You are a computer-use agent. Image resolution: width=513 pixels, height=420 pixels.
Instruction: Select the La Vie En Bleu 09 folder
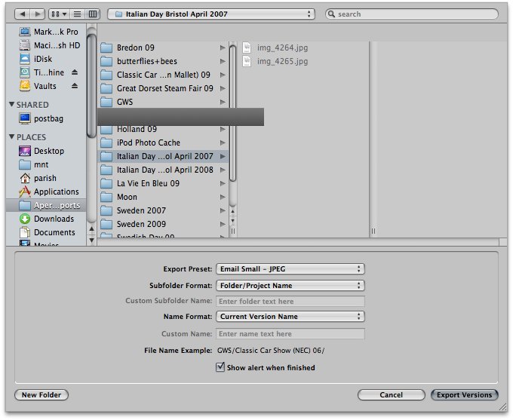tap(163, 183)
